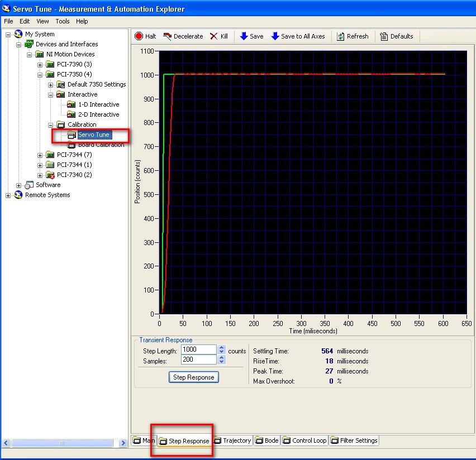476x460 pixels.
Task: Click the PCI-7344 (1) device icon
Action: pos(50,165)
